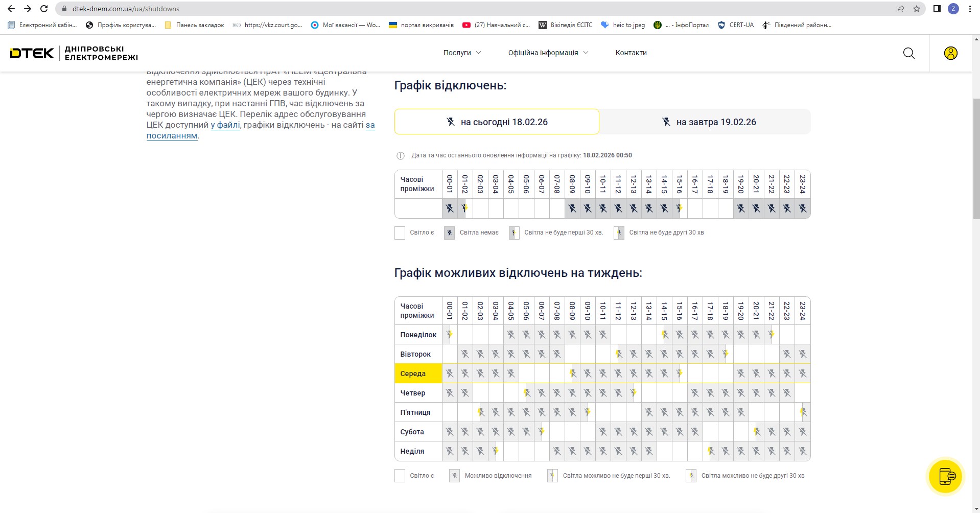
Task: Expand the Офіційна інформація dropdown
Action: click(x=548, y=53)
